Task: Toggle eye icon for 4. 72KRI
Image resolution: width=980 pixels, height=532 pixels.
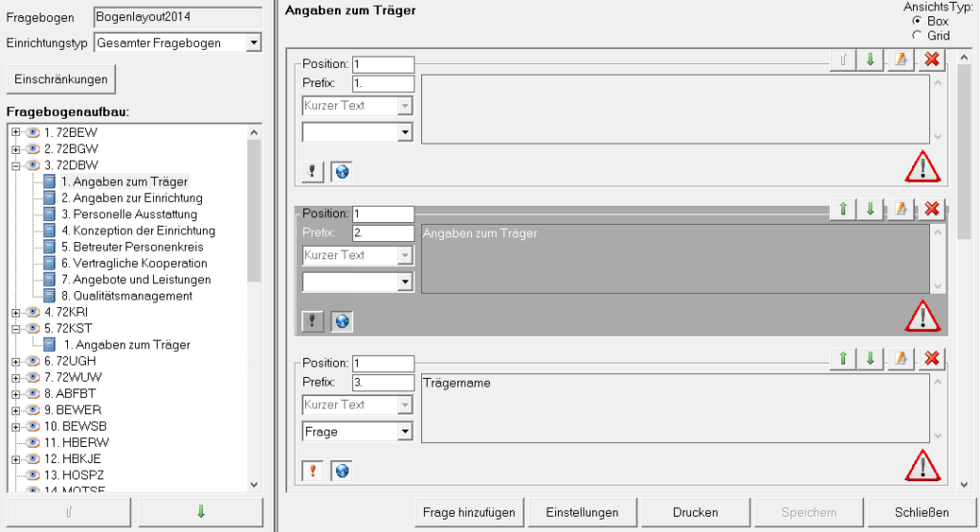Action: point(33,312)
